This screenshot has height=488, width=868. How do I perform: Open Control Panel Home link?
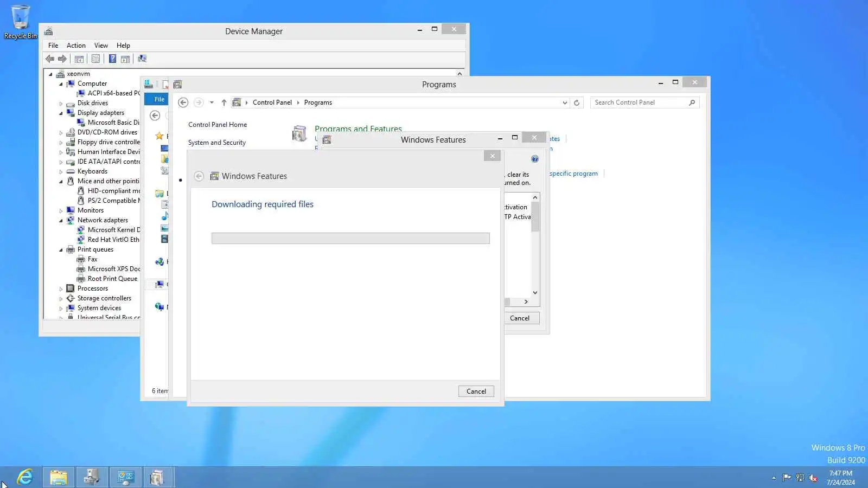(218, 125)
